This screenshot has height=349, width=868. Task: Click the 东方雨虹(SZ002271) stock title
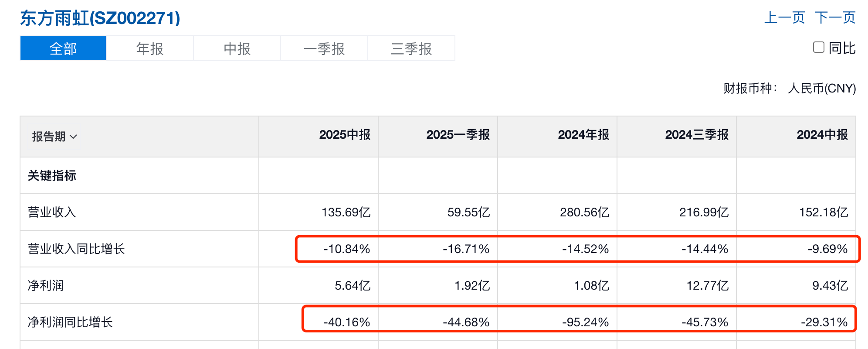100,18
